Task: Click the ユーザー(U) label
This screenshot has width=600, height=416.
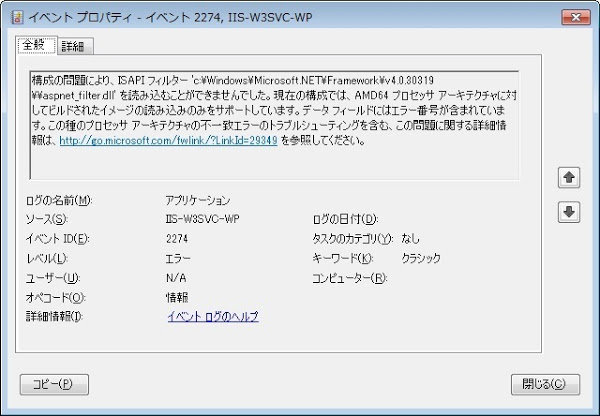Action: (52, 278)
